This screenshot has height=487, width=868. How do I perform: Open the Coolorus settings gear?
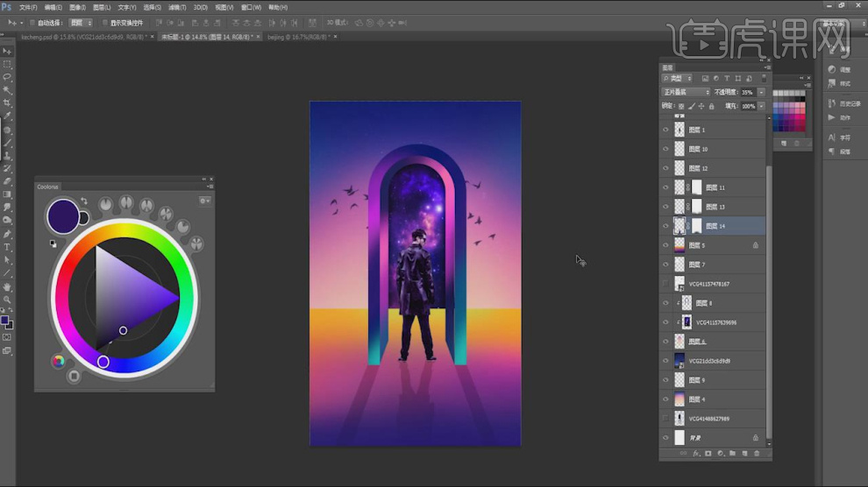204,201
